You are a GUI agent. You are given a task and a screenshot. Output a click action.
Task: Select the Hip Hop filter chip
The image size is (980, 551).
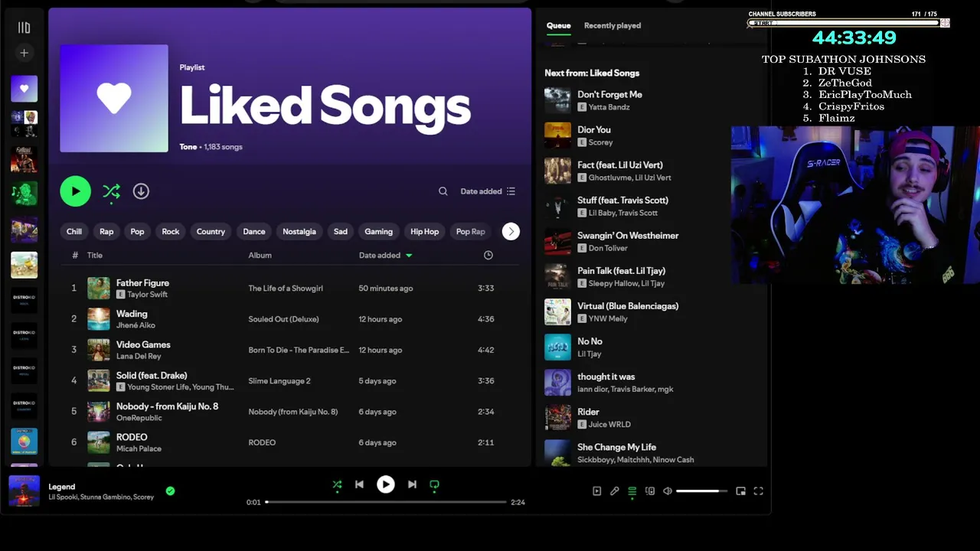(425, 231)
